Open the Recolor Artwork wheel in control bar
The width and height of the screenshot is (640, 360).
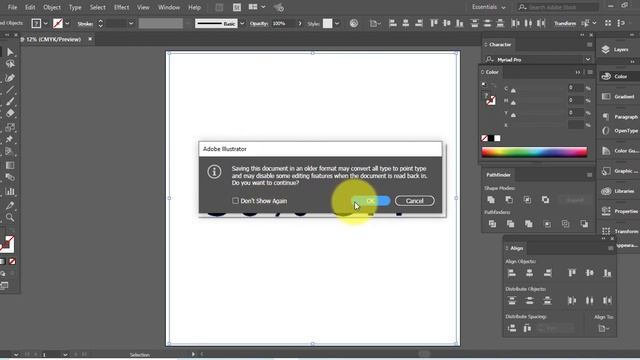point(354,23)
